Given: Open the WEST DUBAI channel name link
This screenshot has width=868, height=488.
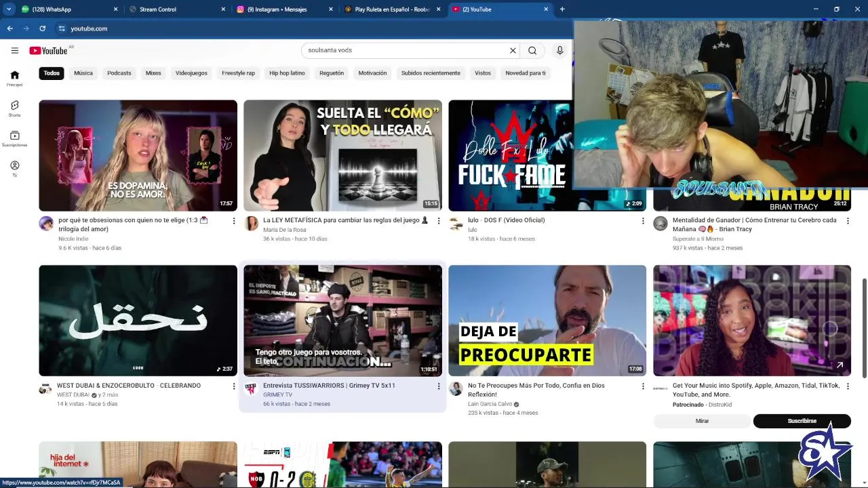Looking at the screenshot, I should (x=73, y=395).
